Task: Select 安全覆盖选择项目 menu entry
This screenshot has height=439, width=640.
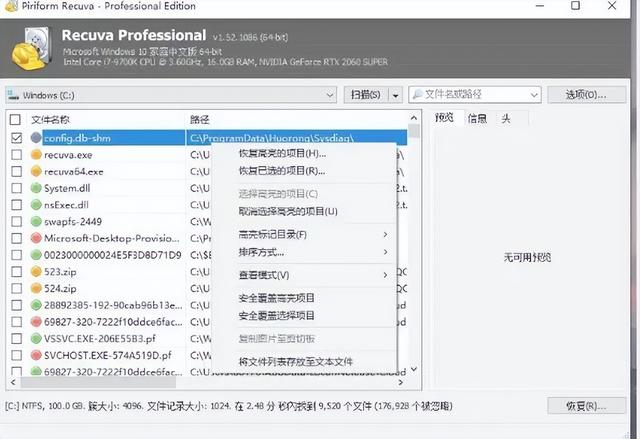Action: 276,315
